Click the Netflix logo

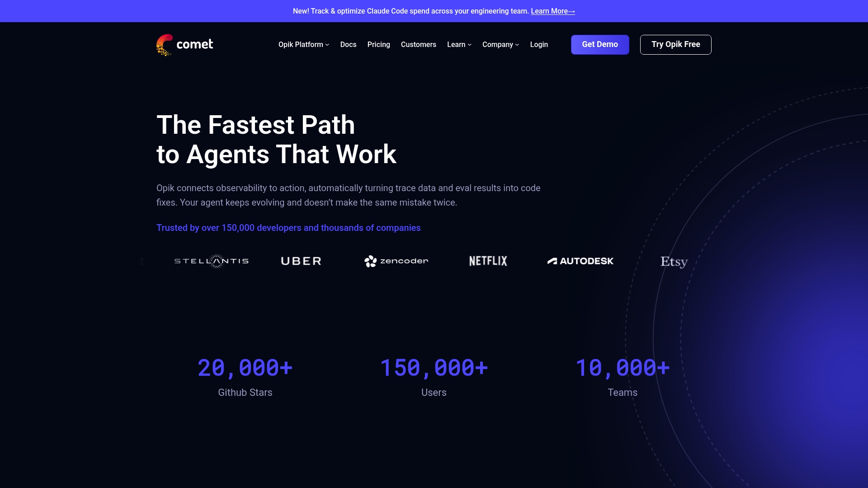pyautogui.click(x=488, y=261)
